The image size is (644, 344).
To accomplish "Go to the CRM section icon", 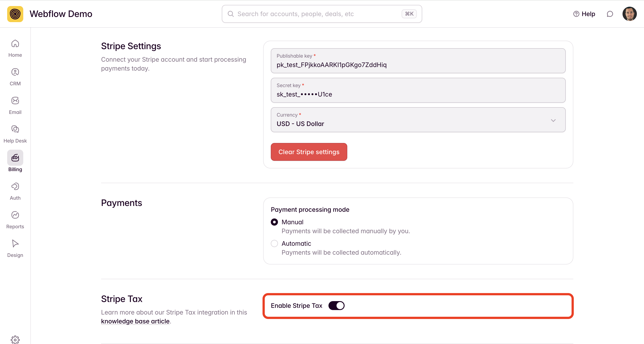I will click(x=15, y=72).
